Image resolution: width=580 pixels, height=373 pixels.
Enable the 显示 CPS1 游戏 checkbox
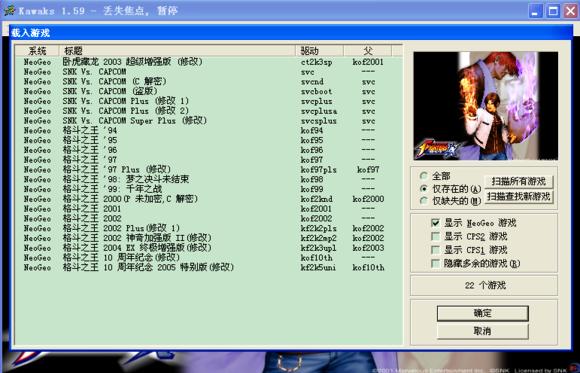tap(435, 250)
